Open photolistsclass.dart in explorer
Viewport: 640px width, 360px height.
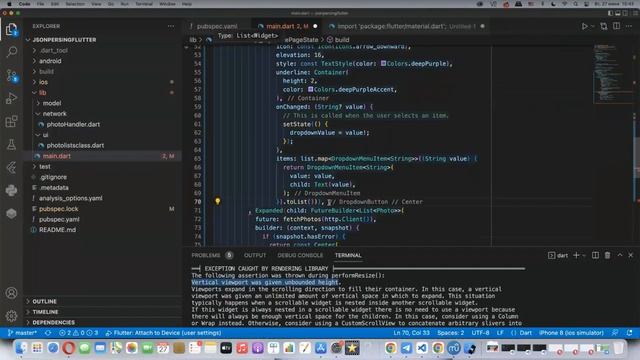(x=75, y=145)
